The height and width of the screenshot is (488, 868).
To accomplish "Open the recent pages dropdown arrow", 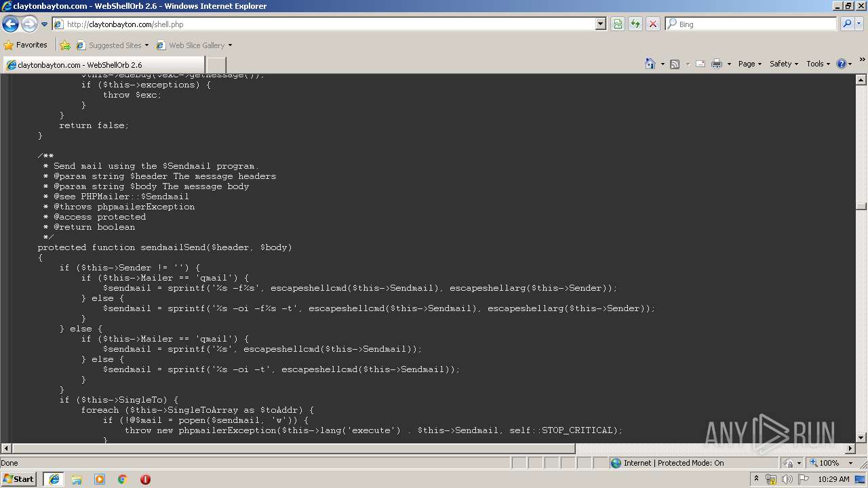I will (x=45, y=24).
